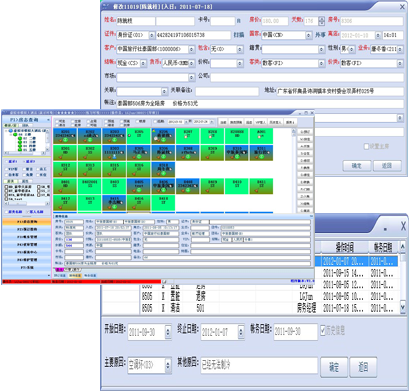
Task: Click 返回 in the bottom dialog
Action: coord(363,367)
